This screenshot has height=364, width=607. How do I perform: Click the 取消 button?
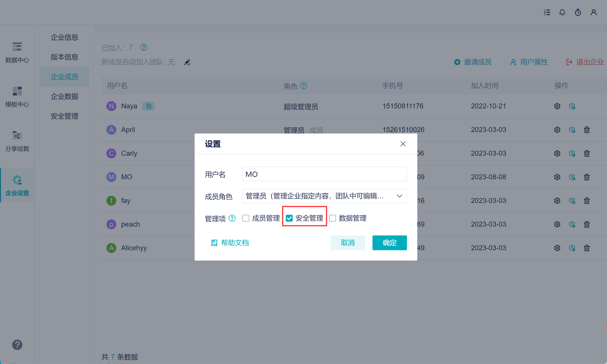[347, 243]
